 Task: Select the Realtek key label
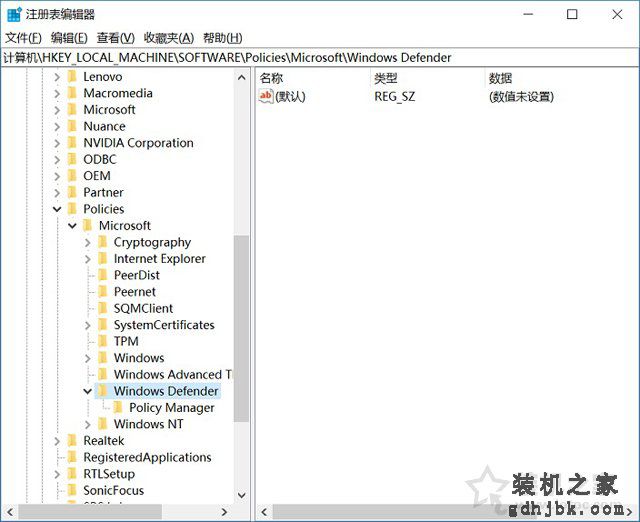pyautogui.click(x=104, y=441)
